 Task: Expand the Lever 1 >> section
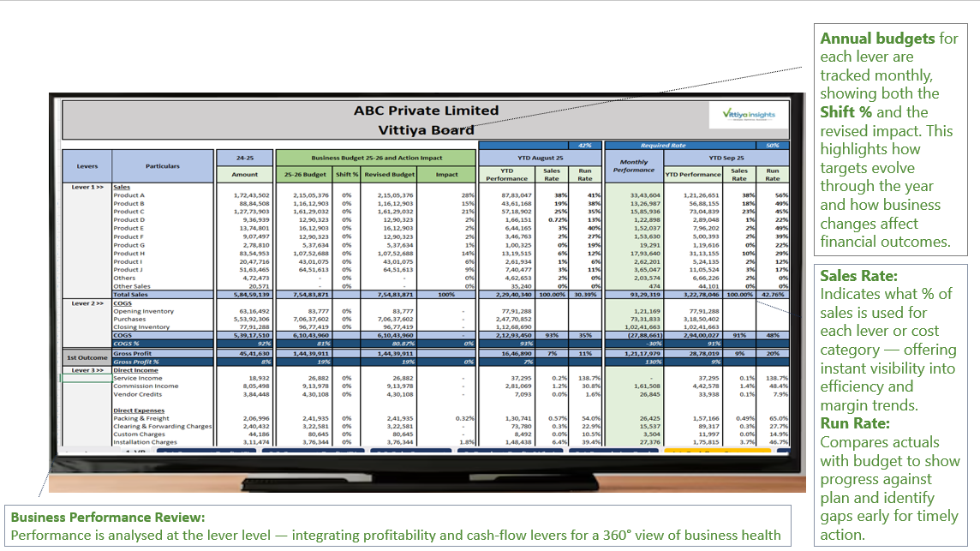[x=87, y=187]
